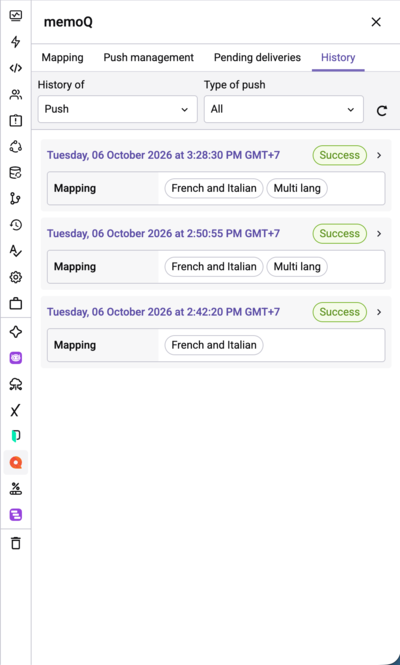This screenshot has width=400, height=665.
Task: Open the Pending deliveries tab
Action: (x=257, y=57)
